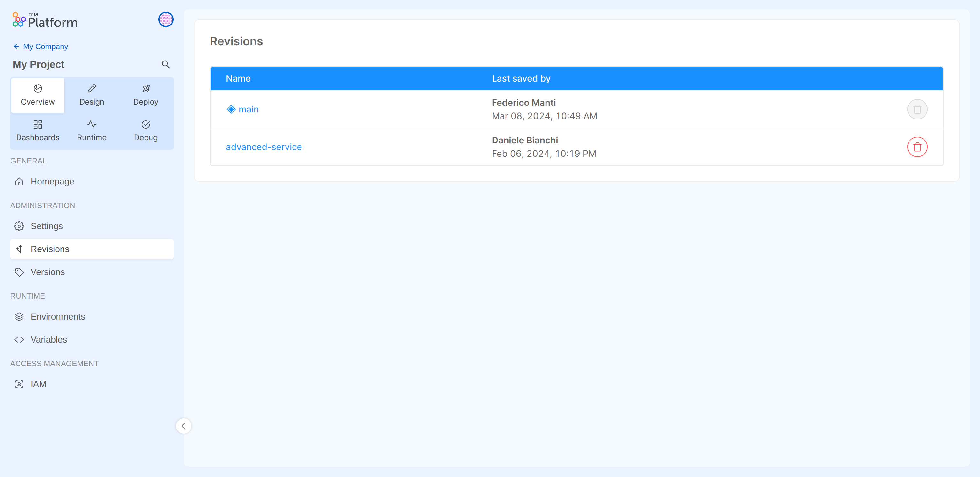Open the main revision
This screenshot has height=477, width=980.
(249, 109)
